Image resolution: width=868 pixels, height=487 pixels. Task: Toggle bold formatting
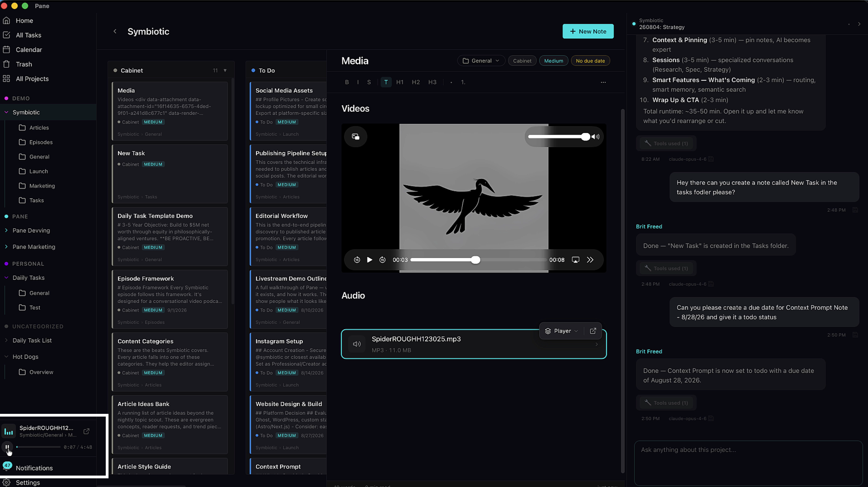pyautogui.click(x=347, y=82)
